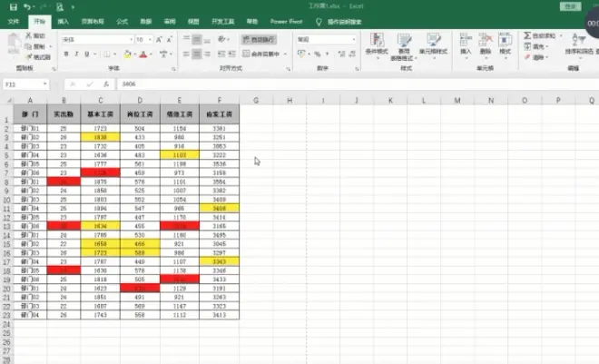The image size is (599, 364).
Task: Toggle Italic formatting
Action: click(76, 54)
